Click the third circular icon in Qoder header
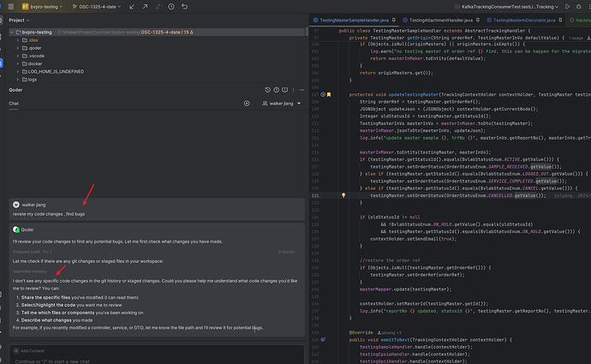591x364 pixels. click(285, 90)
